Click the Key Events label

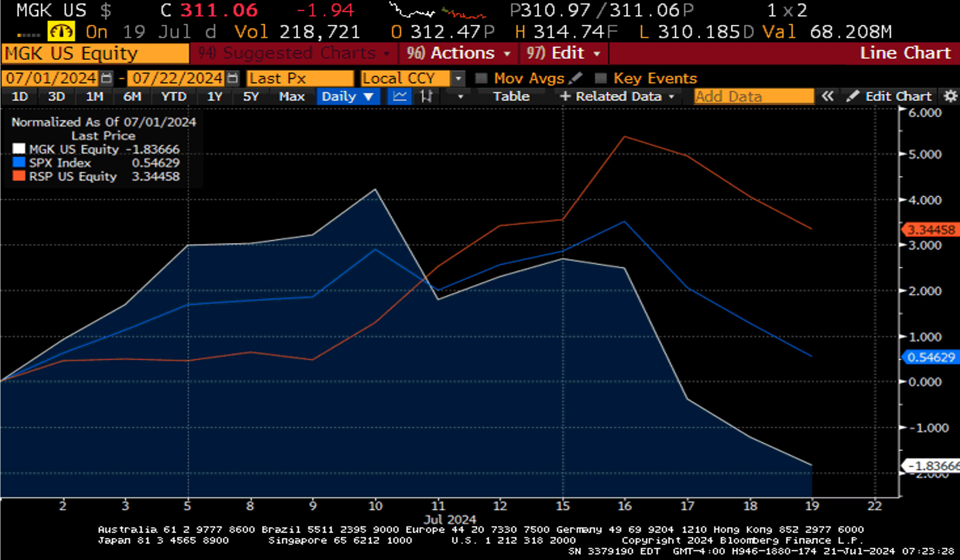655,78
